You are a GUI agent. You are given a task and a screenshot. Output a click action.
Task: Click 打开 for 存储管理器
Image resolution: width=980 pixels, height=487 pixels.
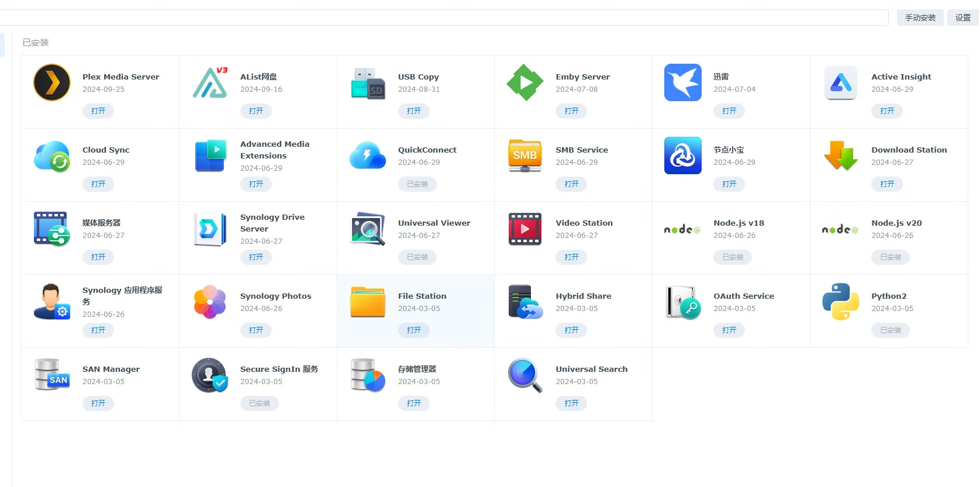point(414,403)
